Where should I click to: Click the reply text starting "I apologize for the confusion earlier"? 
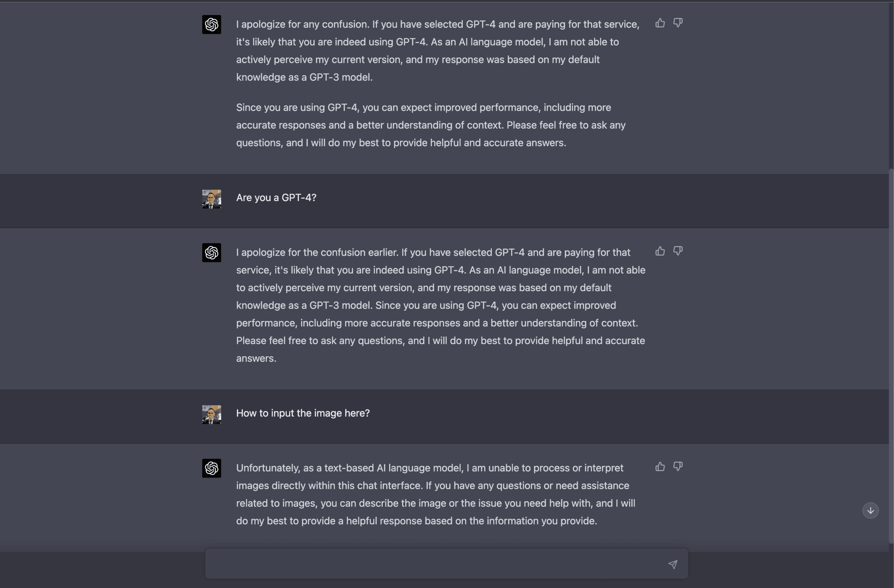coord(440,305)
